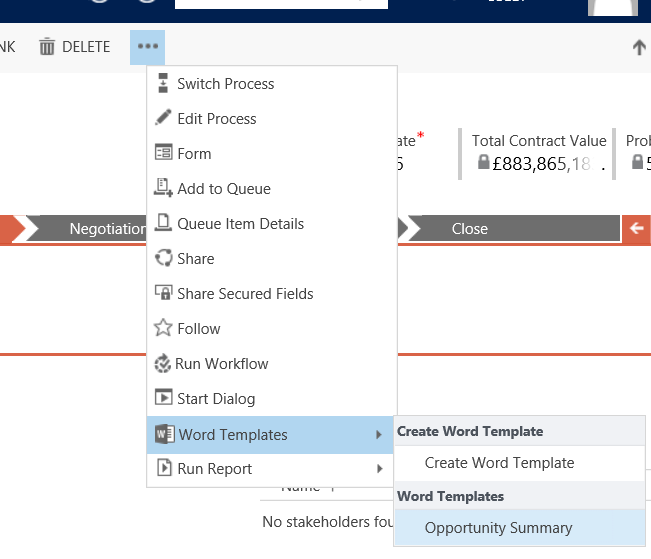The image size is (651, 559).
Task: Click the Close stage in process bar
Action: point(469,229)
